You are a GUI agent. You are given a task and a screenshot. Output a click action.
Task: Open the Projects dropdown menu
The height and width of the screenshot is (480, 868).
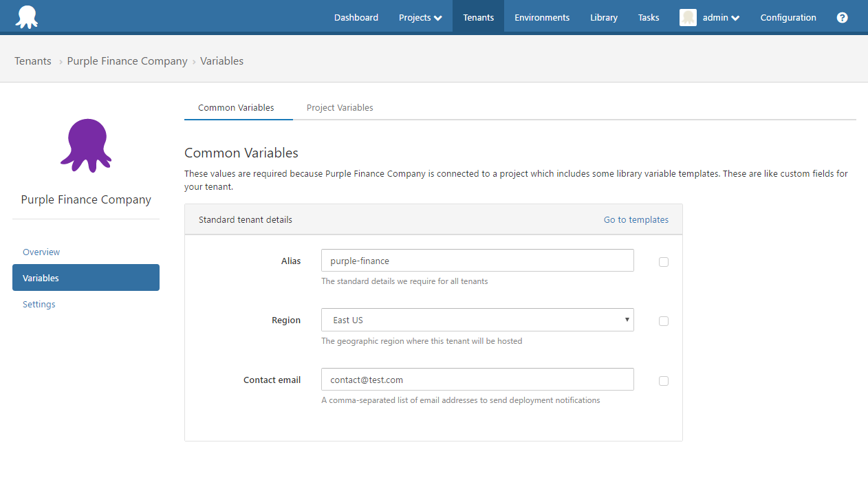[x=420, y=17]
